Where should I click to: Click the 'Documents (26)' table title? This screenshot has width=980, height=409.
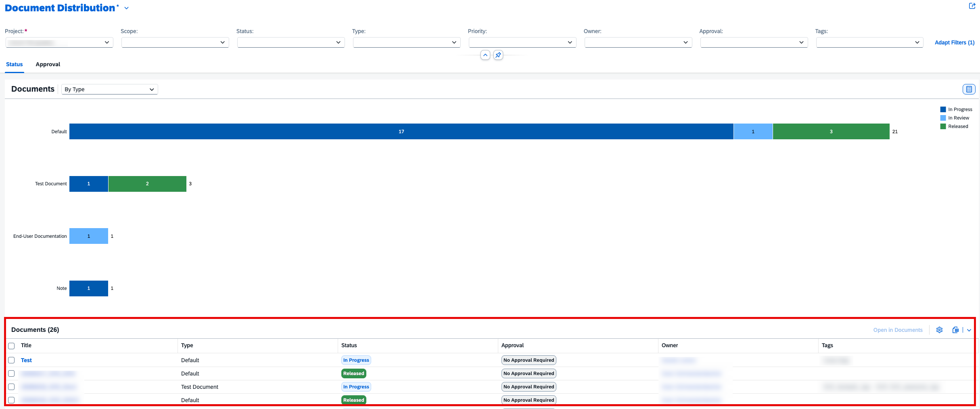click(35, 330)
